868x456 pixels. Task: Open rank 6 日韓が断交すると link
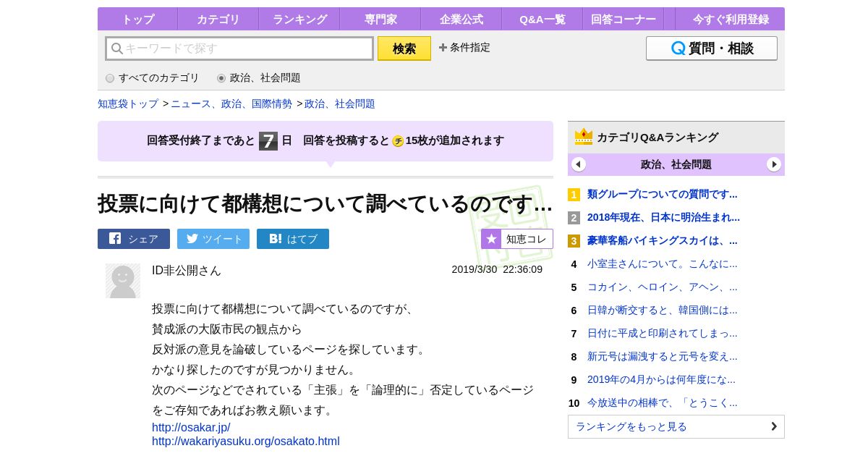pos(663,310)
